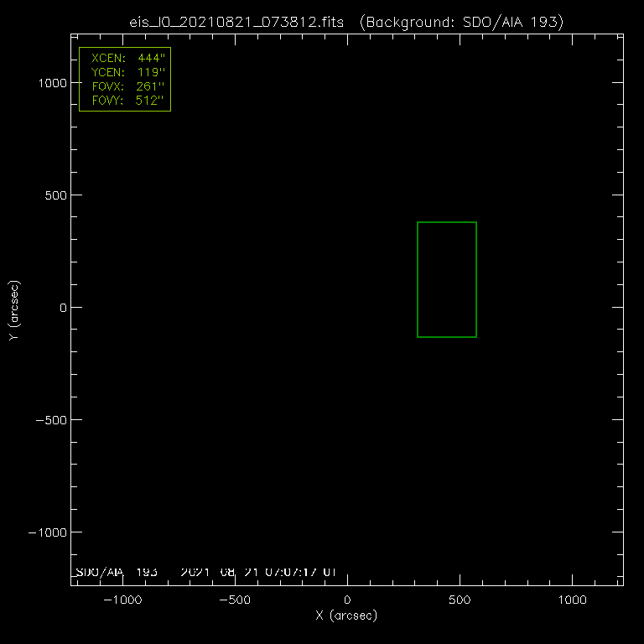The image size is (644, 644).
Task: Click the -1000 tick label on X axis
Action: pos(122,600)
